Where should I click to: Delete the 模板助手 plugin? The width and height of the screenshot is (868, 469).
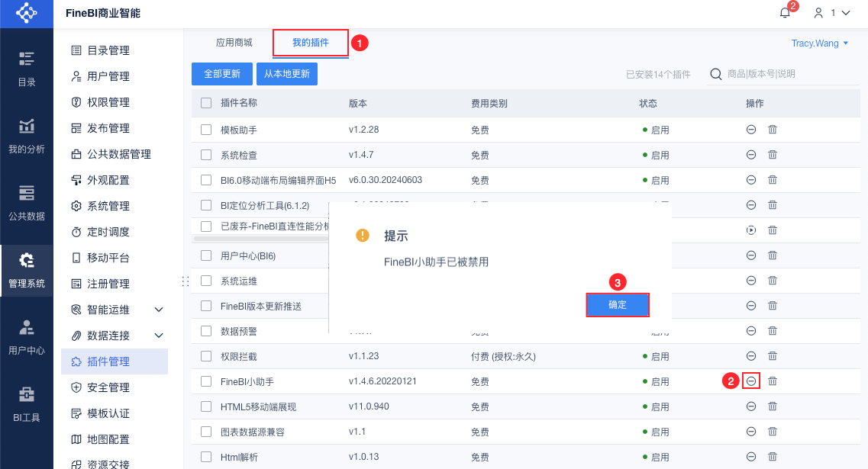pyautogui.click(x=773, y=130)
